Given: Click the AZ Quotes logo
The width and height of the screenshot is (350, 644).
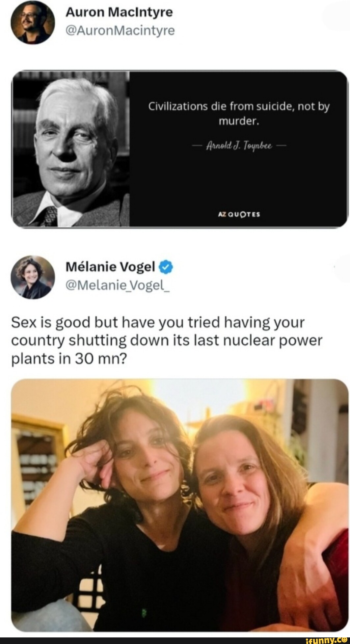Looking at the screenshot, I should [x=239, y=214].
